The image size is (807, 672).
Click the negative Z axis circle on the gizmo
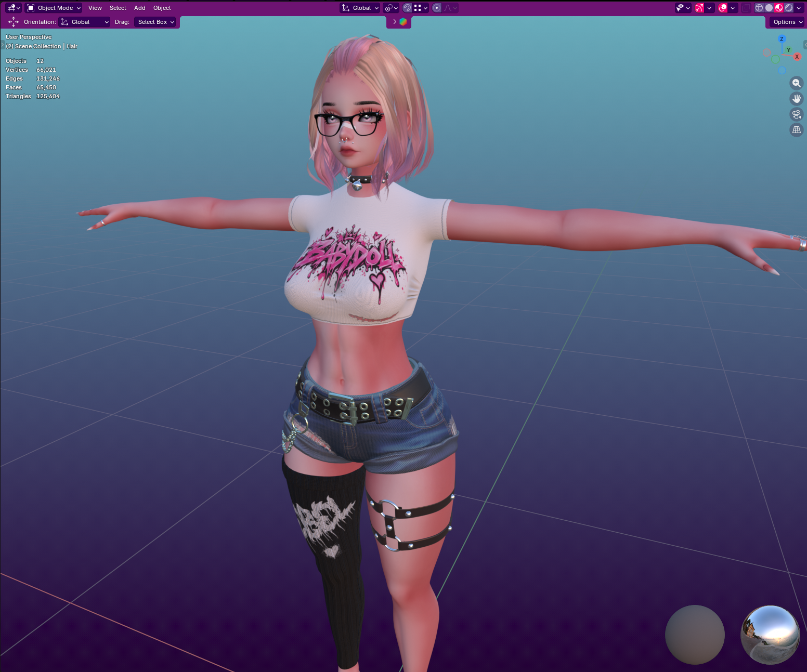click(782, 71)
